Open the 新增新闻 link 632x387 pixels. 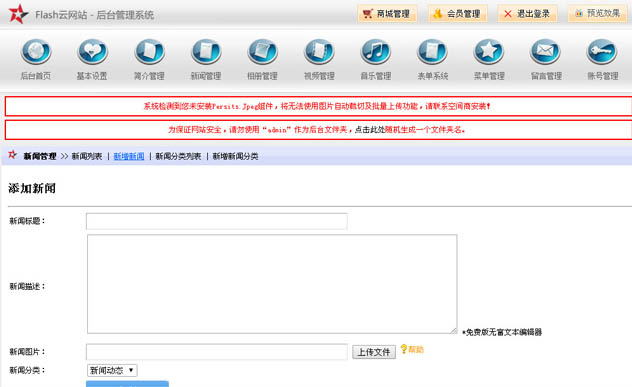[129, 156]
